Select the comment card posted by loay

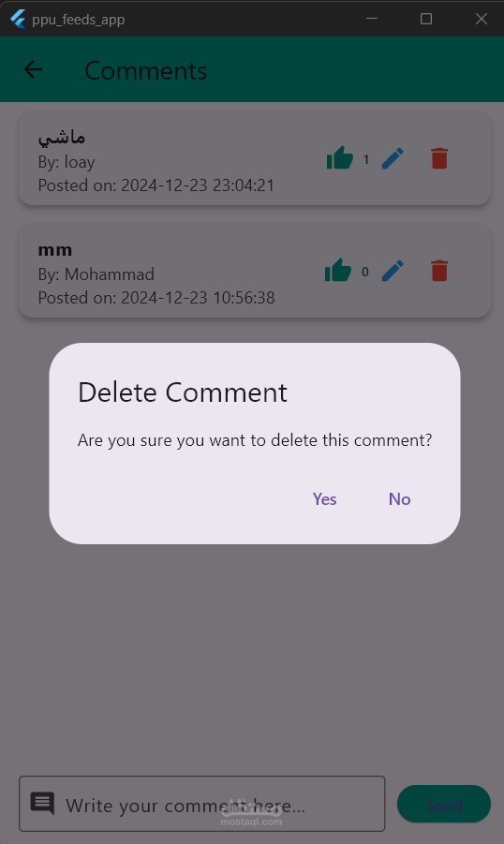pos(255,158)
